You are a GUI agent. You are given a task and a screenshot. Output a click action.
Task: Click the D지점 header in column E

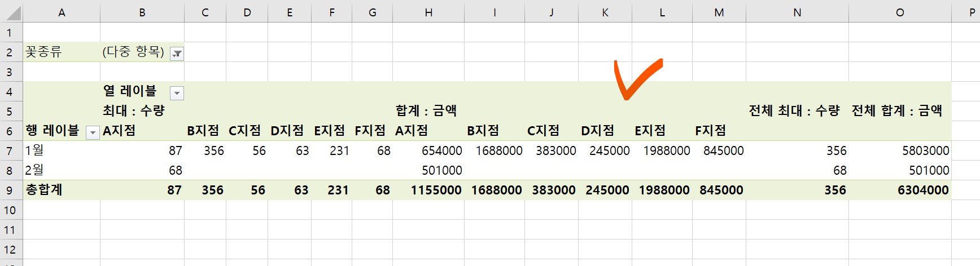point(287,131)
